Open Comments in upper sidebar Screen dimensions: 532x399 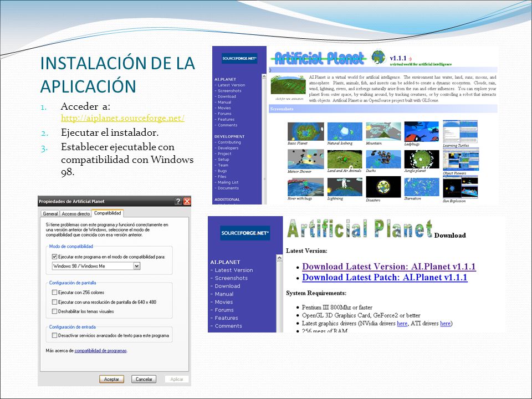[x=227, y=125]
